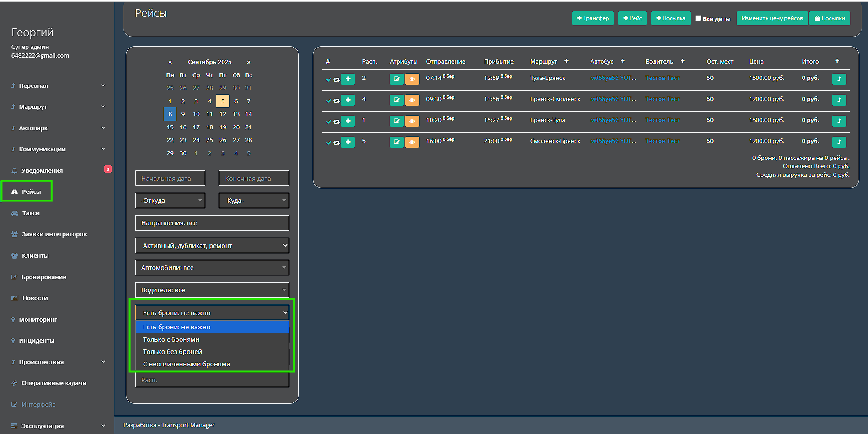Click orange eye icon for Брянск-Смоленск trip
The image size is (868, 434).
(412, 100)
